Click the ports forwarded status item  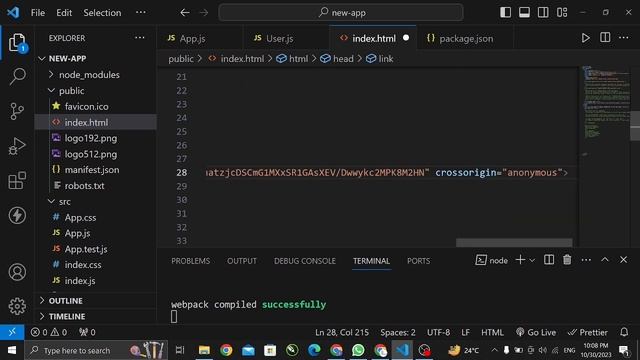coord(87,332)
